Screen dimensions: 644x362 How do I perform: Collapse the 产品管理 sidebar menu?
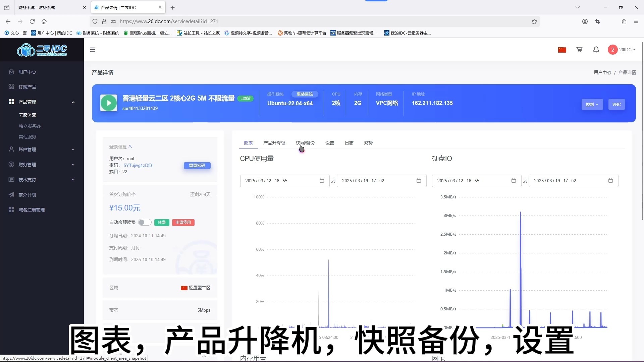click(x=42, y=102)
